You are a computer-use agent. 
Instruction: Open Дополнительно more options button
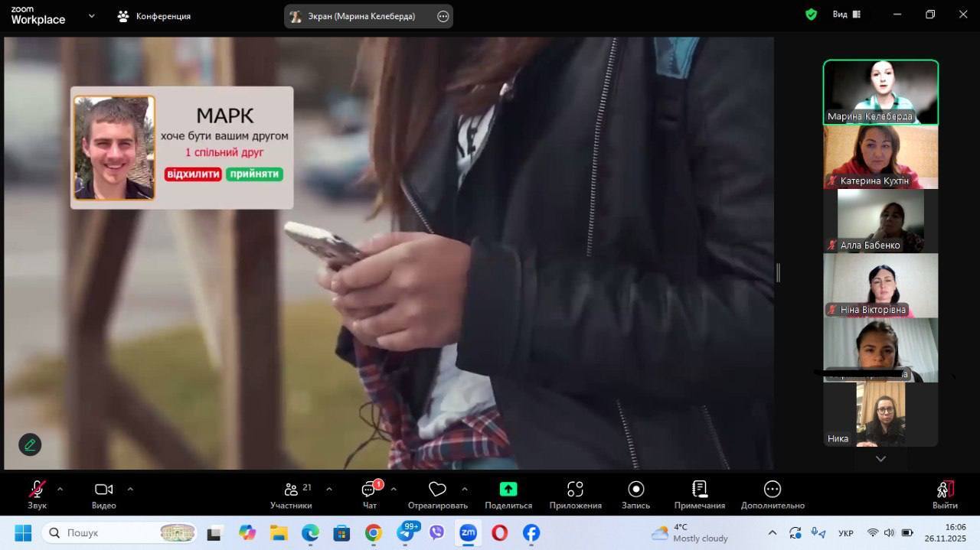click(x=772, y=493)
